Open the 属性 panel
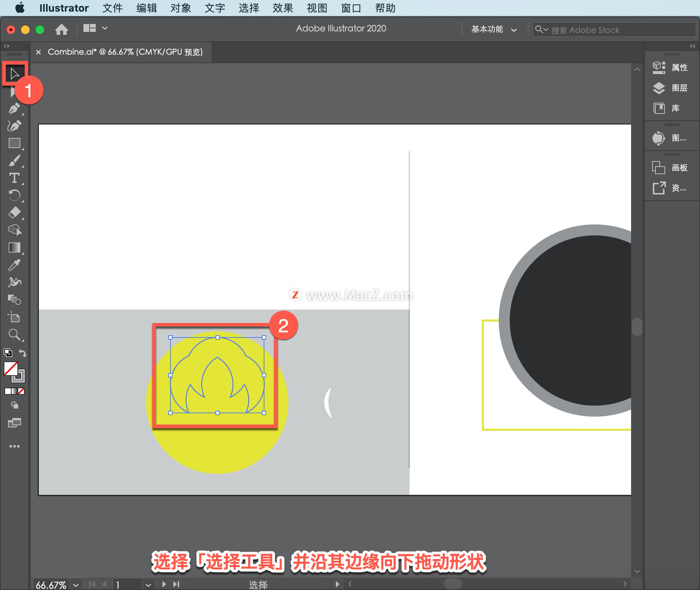Viewport: 700px width, 590px height. click(672, 67)
